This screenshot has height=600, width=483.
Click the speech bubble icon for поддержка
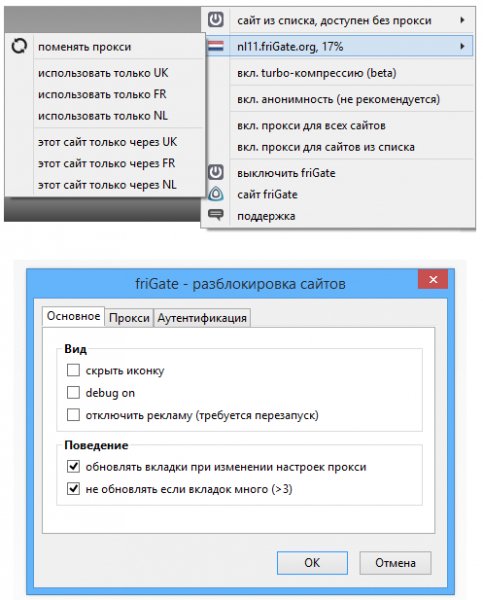point(215,215)
